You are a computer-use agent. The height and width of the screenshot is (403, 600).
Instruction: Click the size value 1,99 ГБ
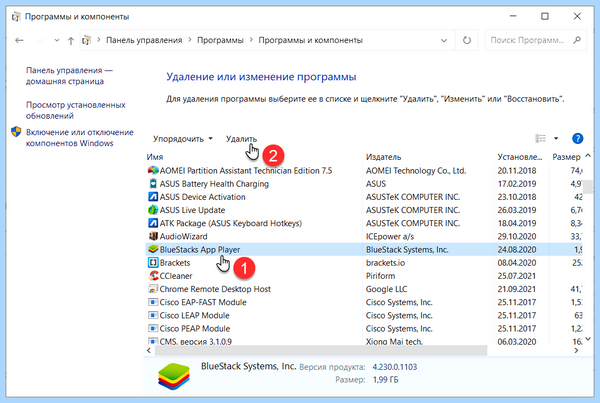[386, 380]
